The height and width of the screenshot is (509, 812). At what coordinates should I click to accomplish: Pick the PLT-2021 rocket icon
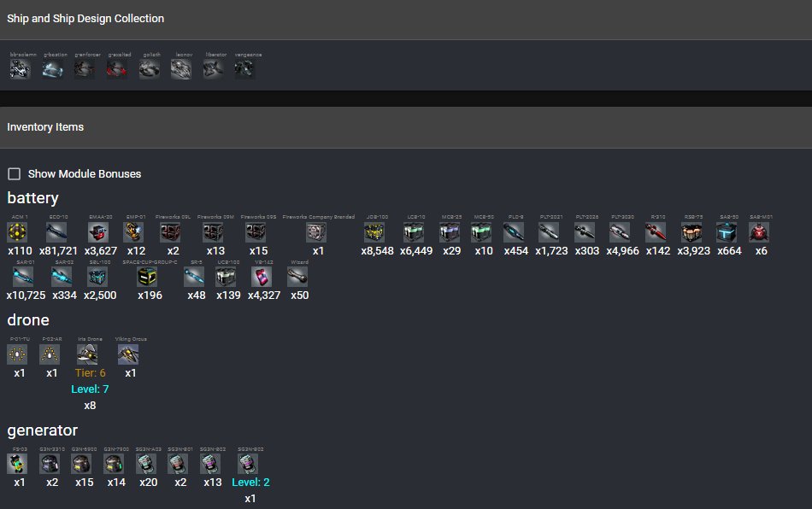click(x=550, y=232)
